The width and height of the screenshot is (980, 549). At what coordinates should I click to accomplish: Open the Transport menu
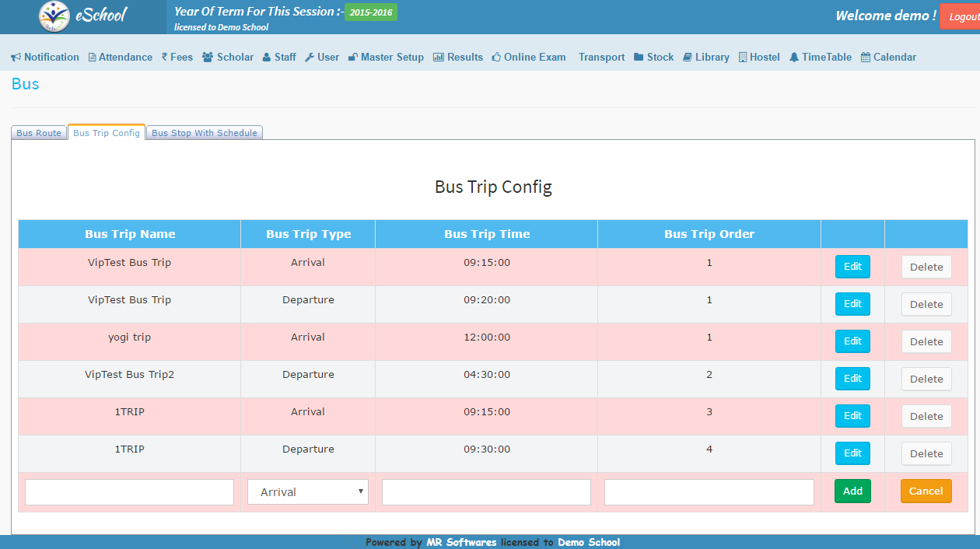601,58
